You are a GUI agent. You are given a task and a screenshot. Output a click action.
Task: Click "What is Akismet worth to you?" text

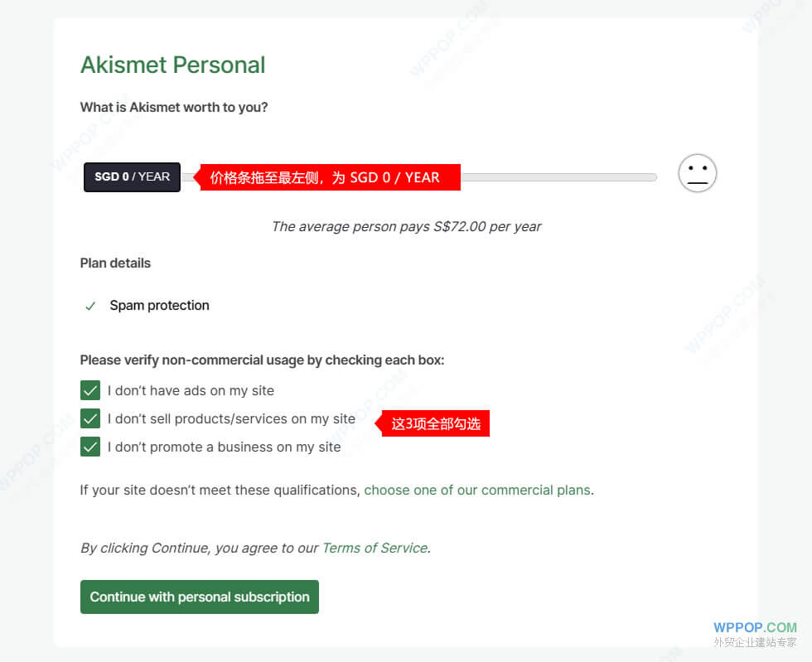coord(174,107)
